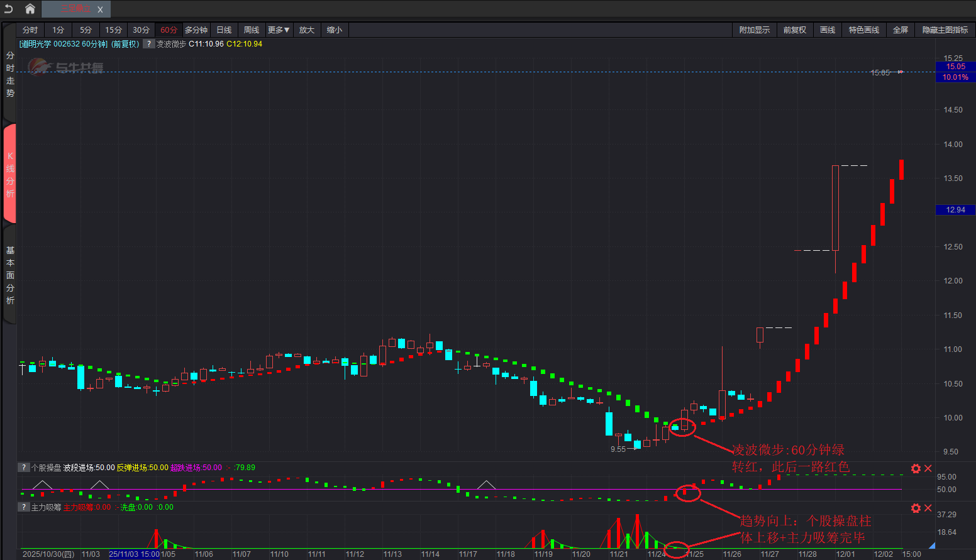
Task: Remove the 个股操盘 indicator panel
Action: click(x=928, y=468)
